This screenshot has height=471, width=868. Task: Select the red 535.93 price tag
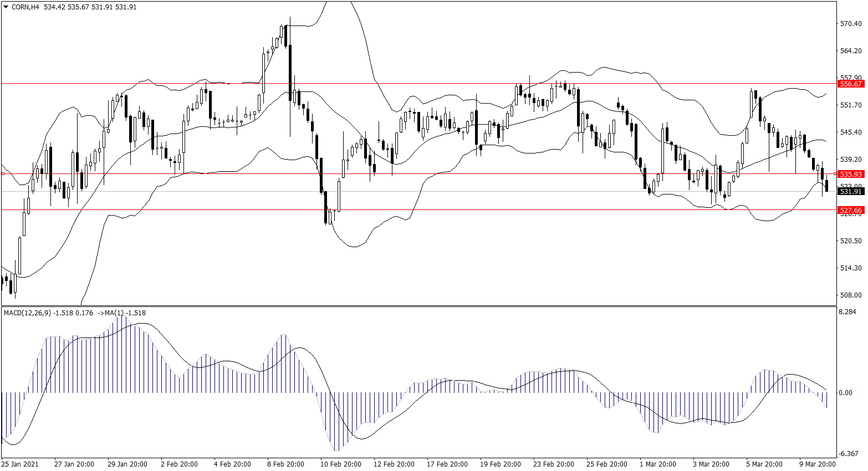click(851, 174)
